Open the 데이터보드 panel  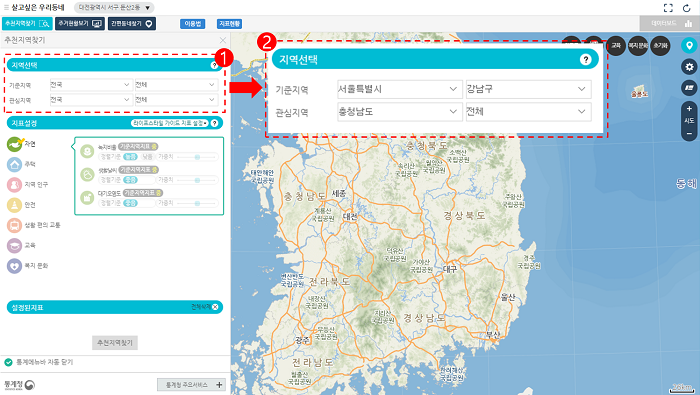coord(669,24)
